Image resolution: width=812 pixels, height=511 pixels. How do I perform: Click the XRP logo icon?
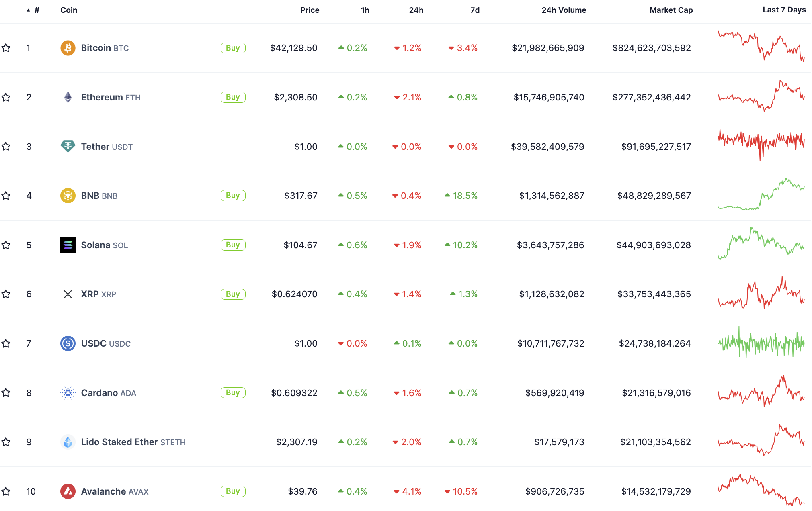point(68,294)
